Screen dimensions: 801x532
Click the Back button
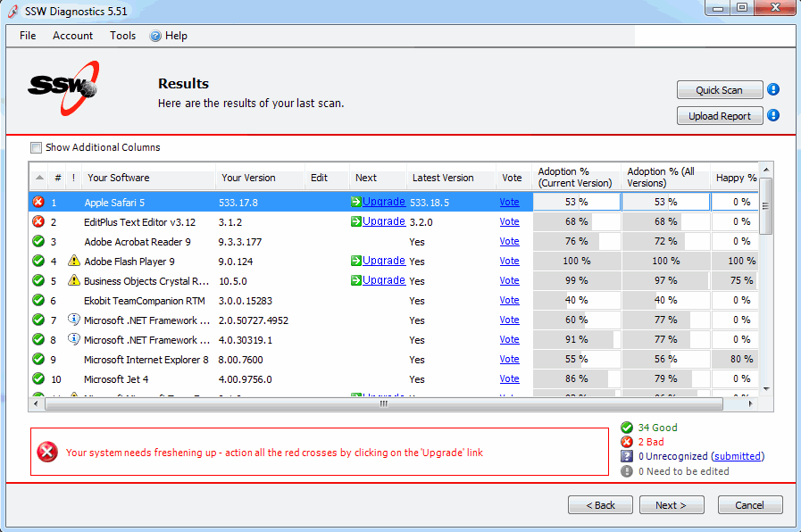click(x=600, y=505)
